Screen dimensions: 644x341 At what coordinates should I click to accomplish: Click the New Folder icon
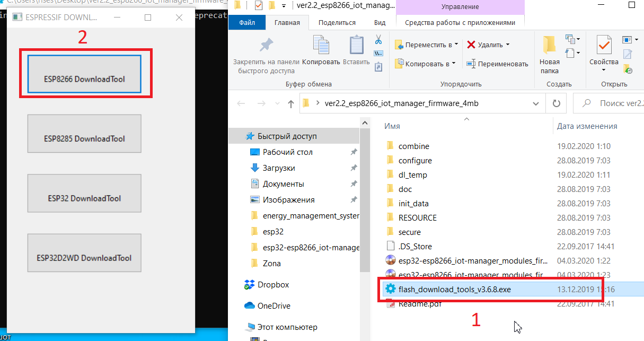(549, 50)
